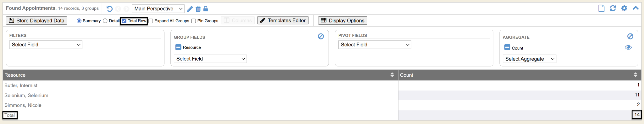The height and width of the screenshot is (124, 644).
Task: Edit perspective with the pencil icon
Action: click(190, 9)
